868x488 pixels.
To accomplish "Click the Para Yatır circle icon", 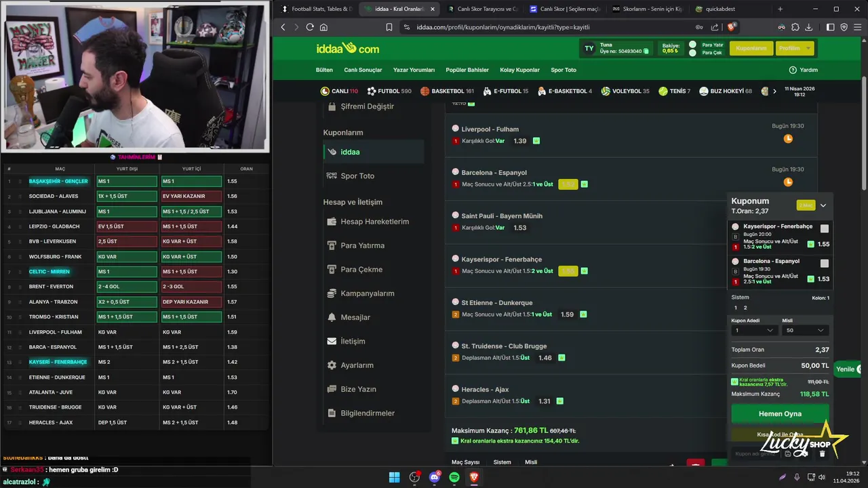I will tap(692, 45).
